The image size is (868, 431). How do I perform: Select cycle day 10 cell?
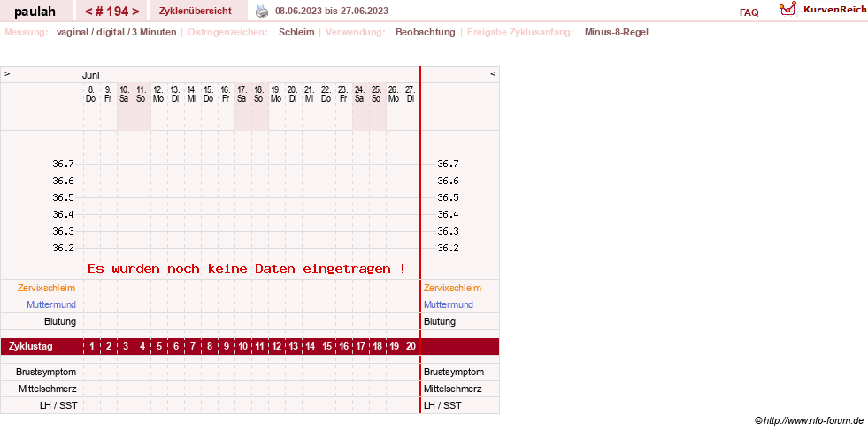pos(242,347)
